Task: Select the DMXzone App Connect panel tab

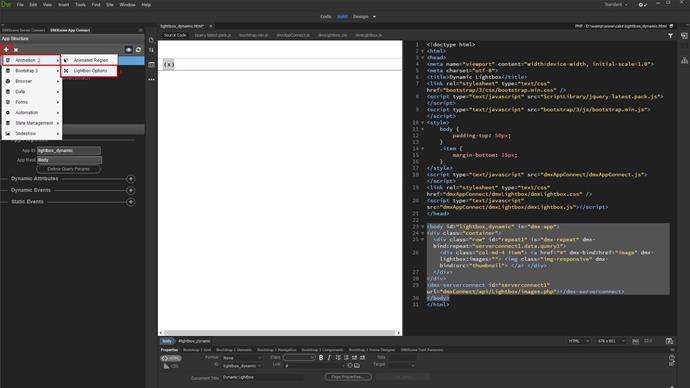Action: (70, 30)
